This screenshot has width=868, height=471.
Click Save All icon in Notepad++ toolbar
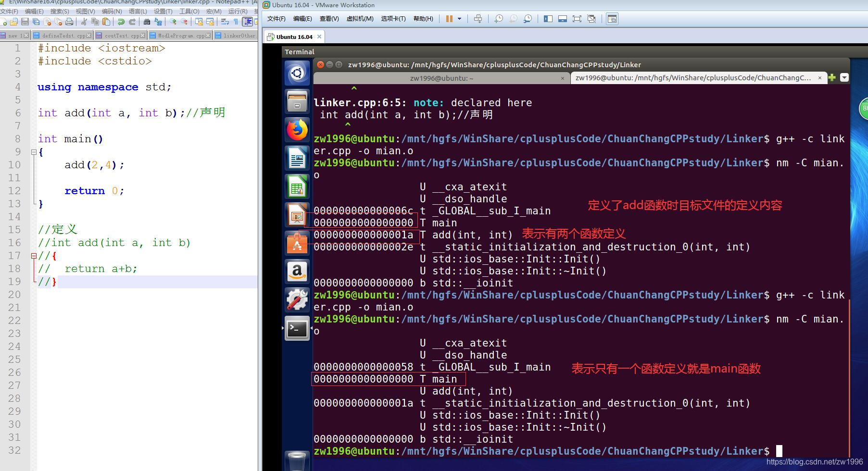36,22
